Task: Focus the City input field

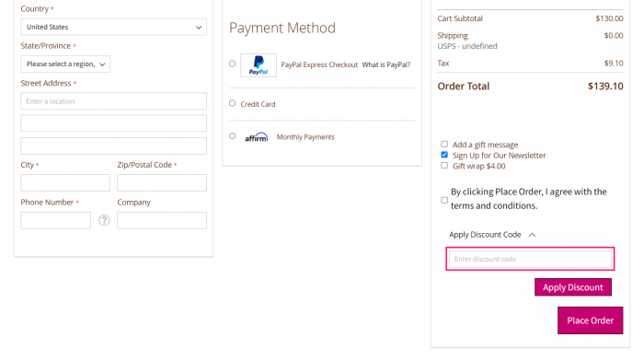Action: (65, 182)
